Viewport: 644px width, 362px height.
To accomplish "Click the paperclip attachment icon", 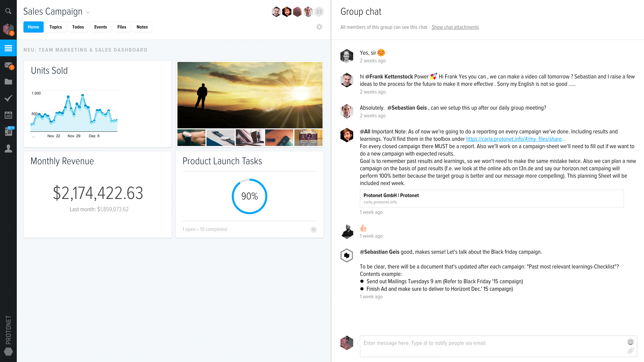I will (630, 351).
